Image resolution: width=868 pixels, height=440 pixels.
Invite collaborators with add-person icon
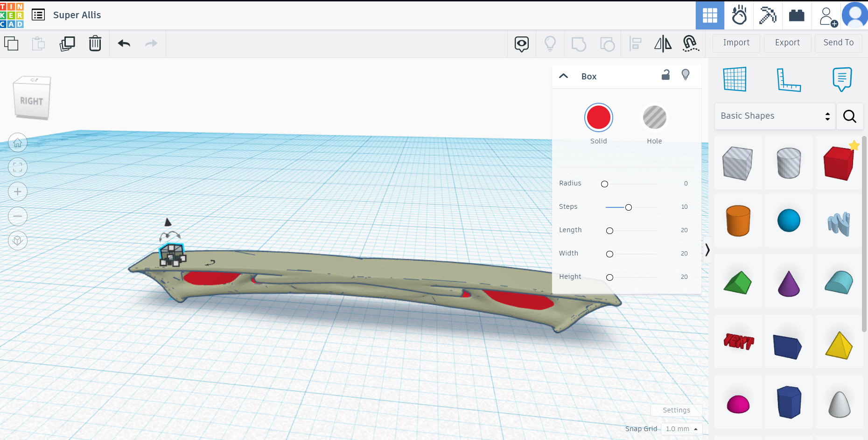click(828, 16)
